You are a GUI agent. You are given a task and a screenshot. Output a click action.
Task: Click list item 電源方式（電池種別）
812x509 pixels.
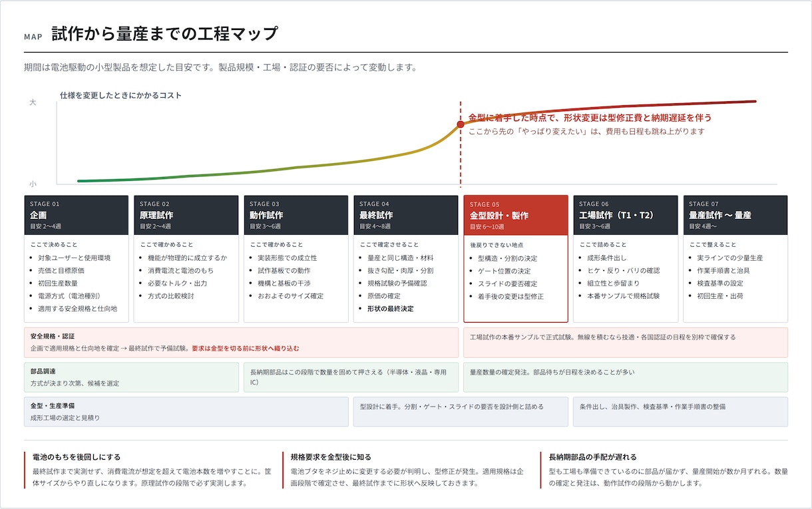coord(71,296)
